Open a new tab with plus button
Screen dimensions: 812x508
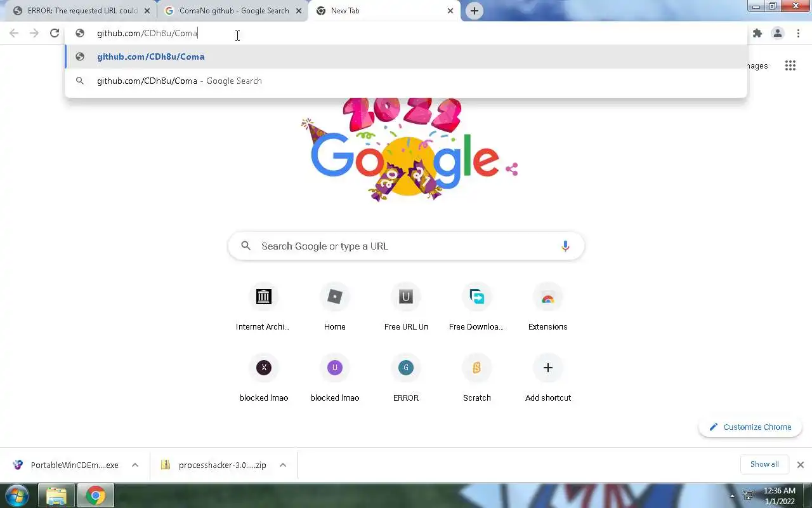coord(474,11)
